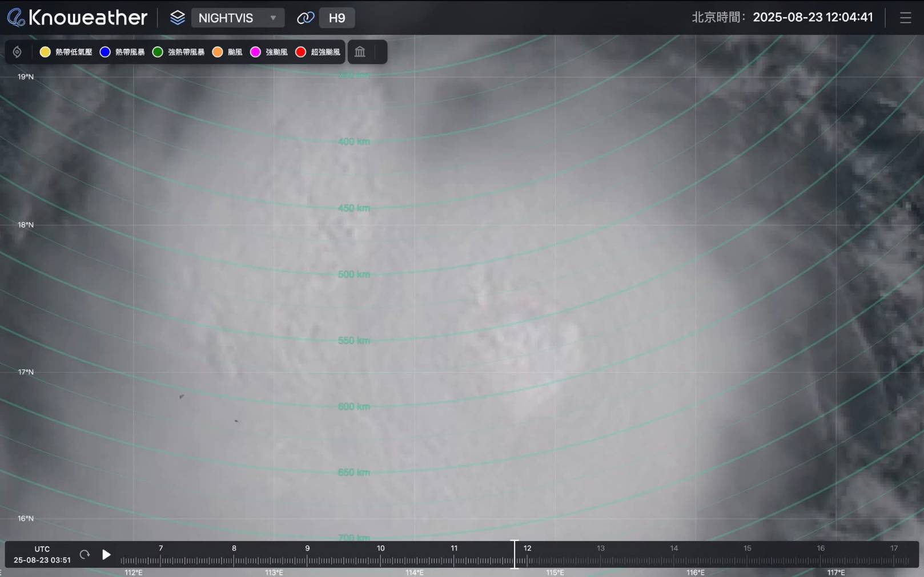The image size is (924, 577).
Task: Select the H9 satellite button
Action: pyautogui.click(x=337, y=18)
